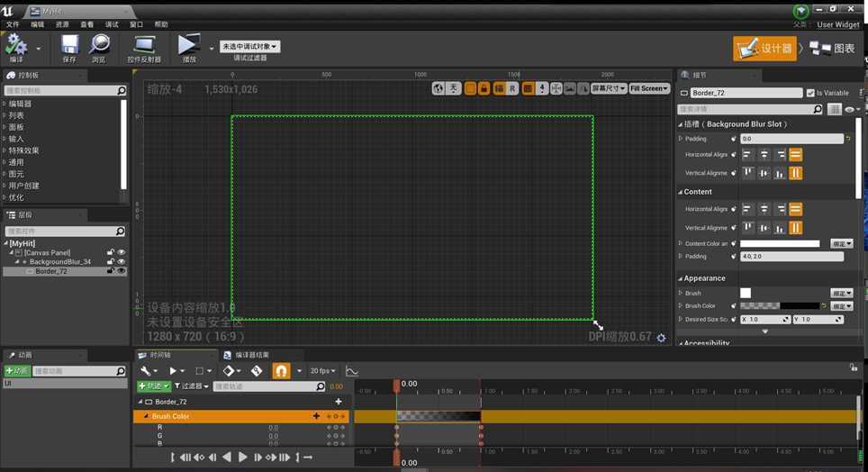
Task: Toggle the R button in viewport toolbar
Action: (512, 88)
